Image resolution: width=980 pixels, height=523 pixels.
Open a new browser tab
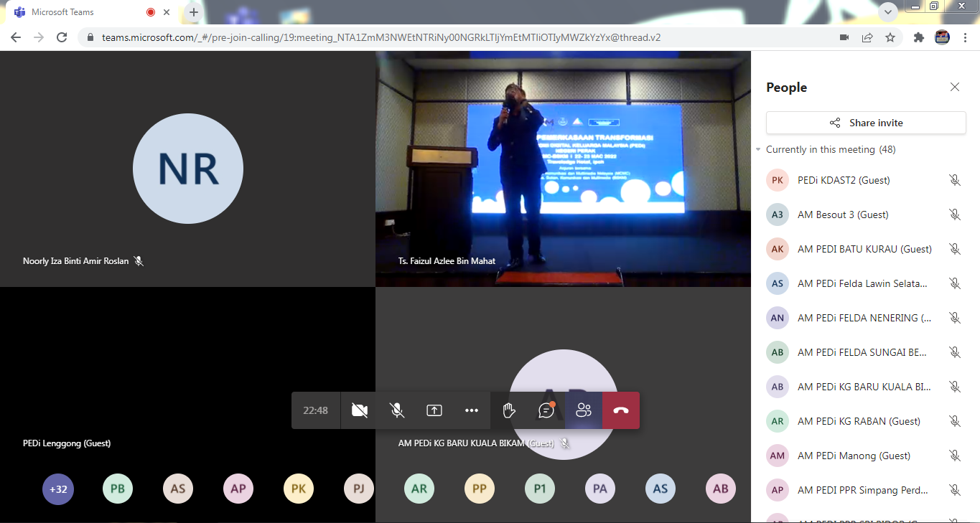click(x=194, y=12)
